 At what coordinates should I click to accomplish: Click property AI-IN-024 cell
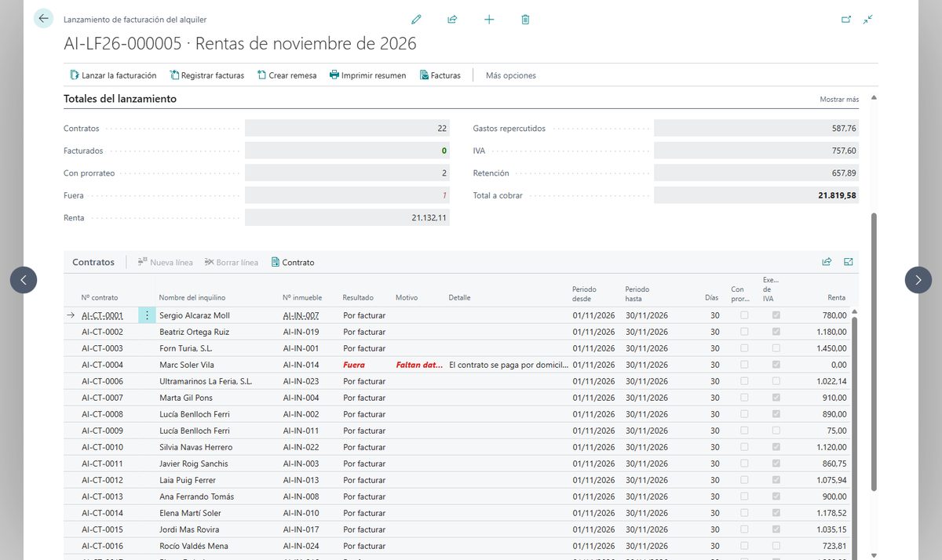301,546
